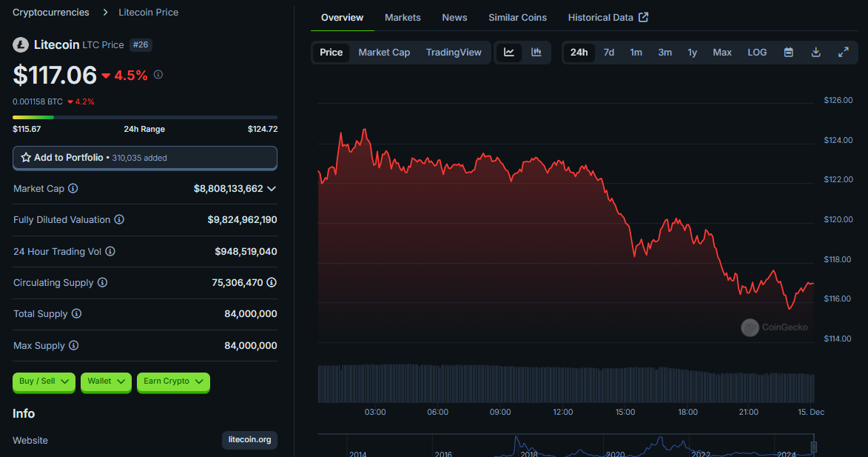Image resolution: width=868 pixels, height=457 pixels.
Task: Open the Markets tab
Action: pyautogui.click(x=403, y=17)
